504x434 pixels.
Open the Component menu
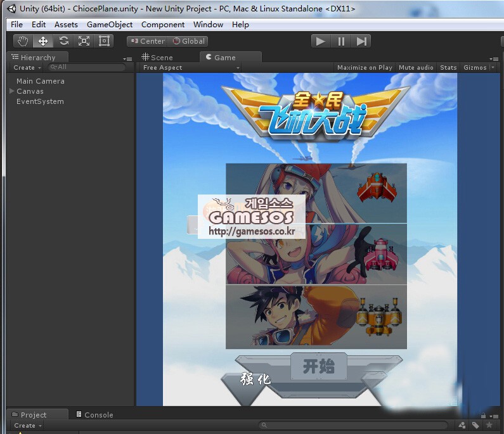(x=163, y=25)
